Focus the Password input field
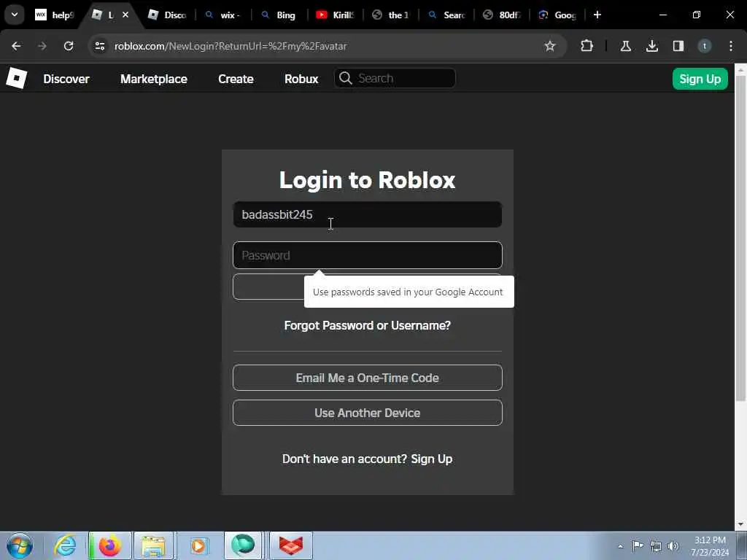 click(368, 255)
